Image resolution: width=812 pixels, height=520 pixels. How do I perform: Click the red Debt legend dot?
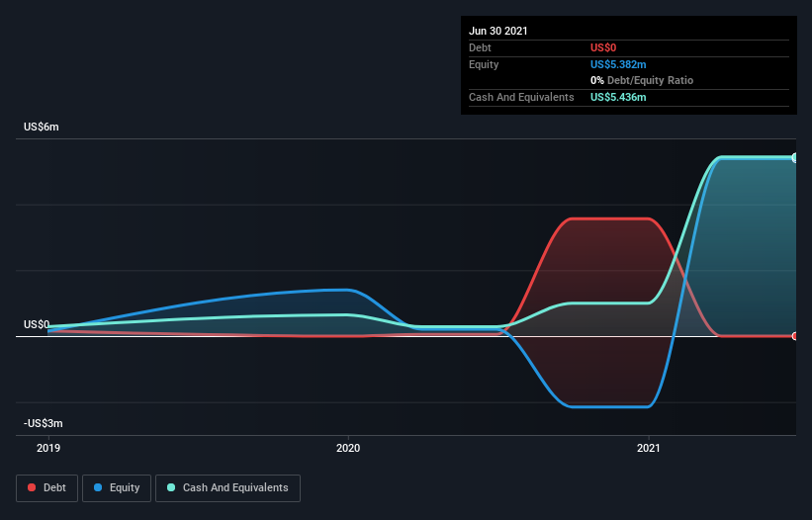click(x=32, y=487)
